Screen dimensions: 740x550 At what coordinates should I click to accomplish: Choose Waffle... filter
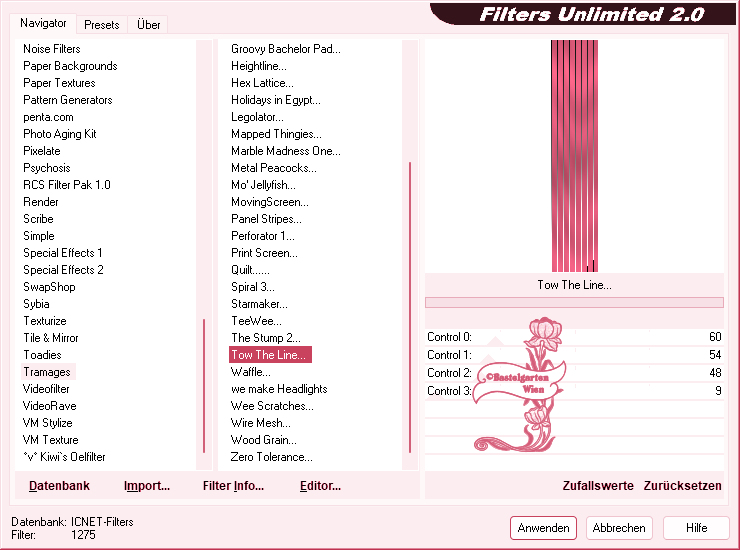[x=251, y=372]
